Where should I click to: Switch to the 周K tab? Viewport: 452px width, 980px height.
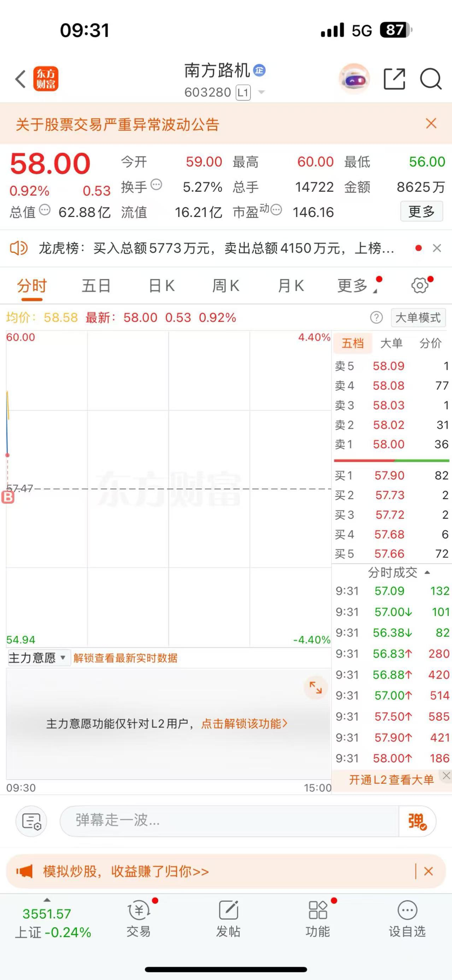click(225, 286)
